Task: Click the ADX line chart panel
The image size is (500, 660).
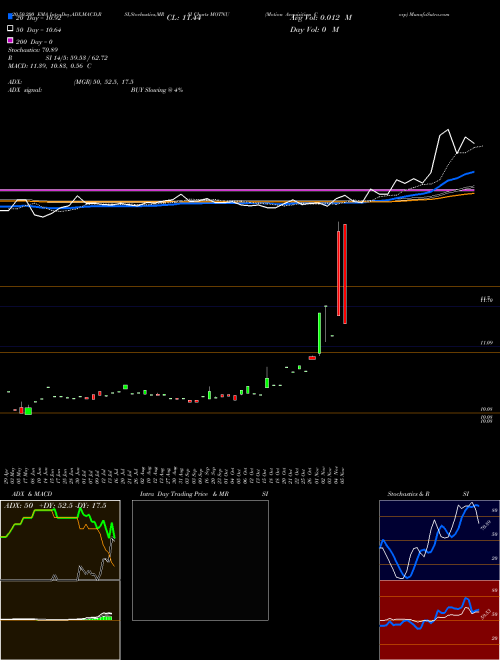Action: click(60, 540)
